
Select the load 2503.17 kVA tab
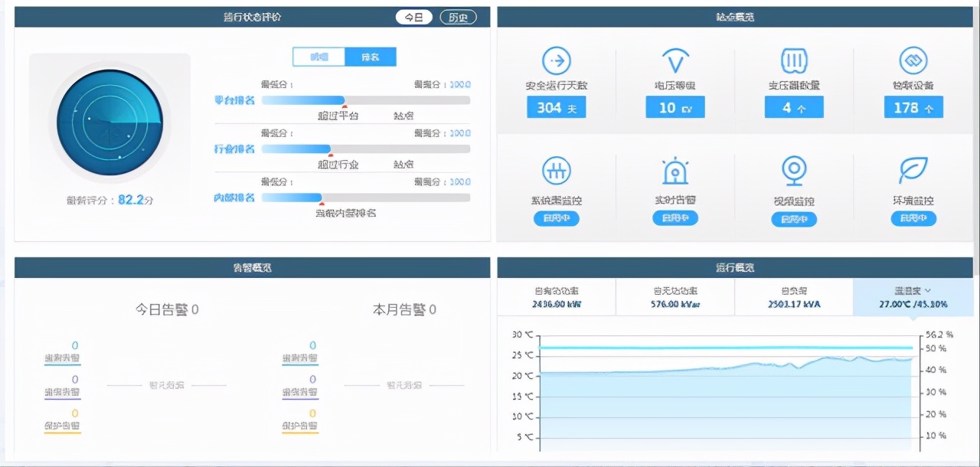[x=794, y=297]
